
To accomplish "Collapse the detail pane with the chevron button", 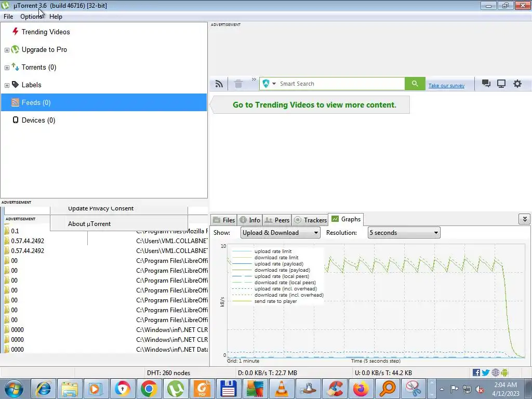I will click(x=525, y=219).
